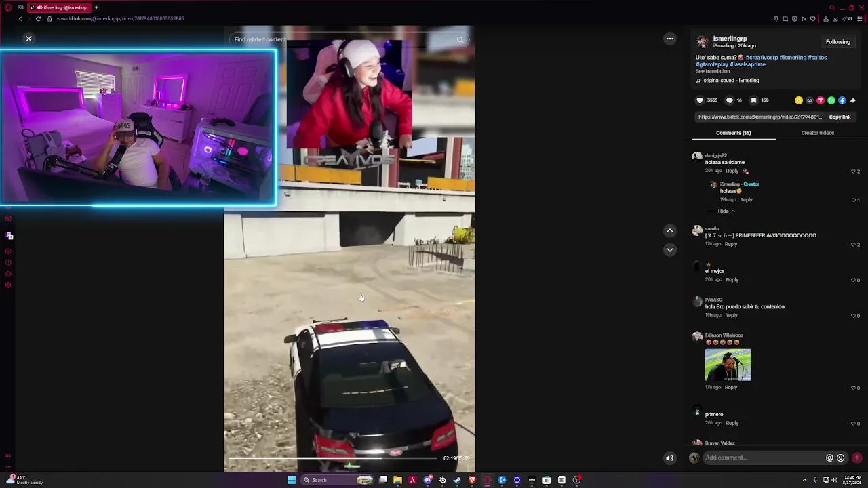Open a new browser tab with plus
Screen dimensions: 868x488
pos(96,7)
